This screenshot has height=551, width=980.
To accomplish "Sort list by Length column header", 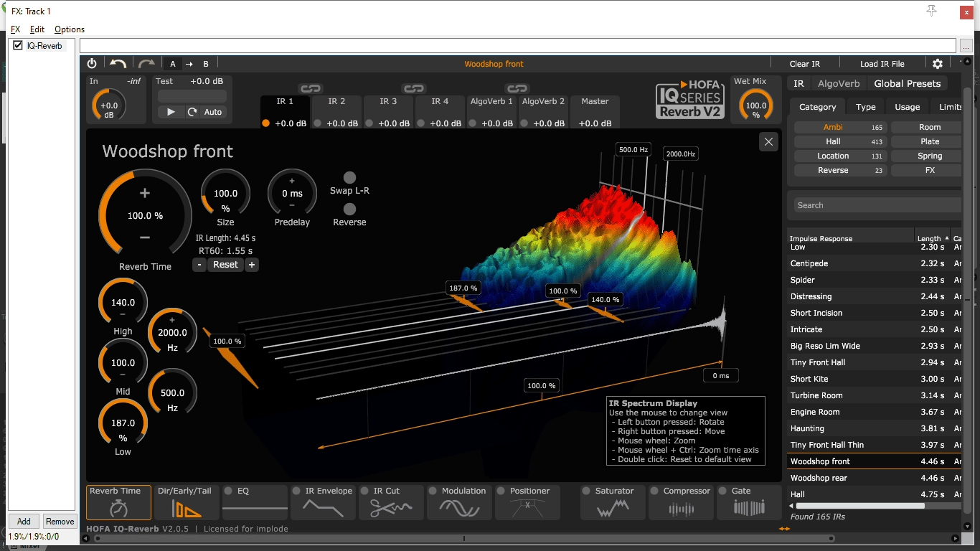I will tap(931, 238).
